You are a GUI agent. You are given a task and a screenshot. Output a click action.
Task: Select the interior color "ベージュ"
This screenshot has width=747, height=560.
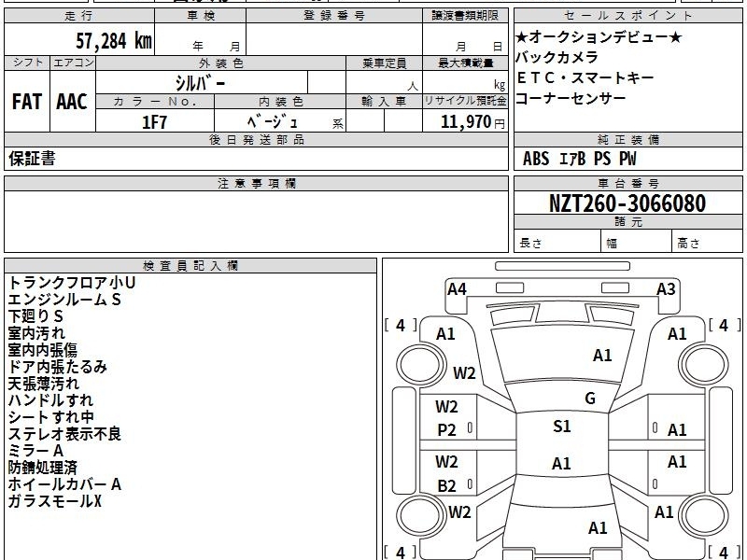[273, 122]
